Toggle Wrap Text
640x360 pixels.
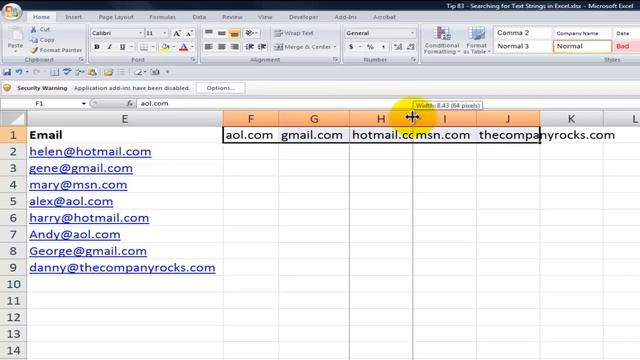(294, 33)
